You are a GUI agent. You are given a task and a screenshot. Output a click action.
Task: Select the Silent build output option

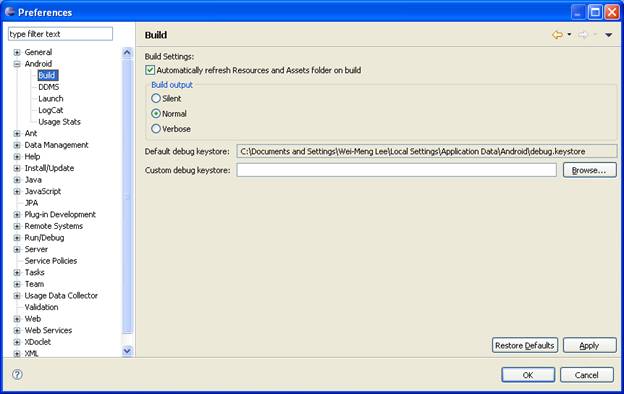click(x=156, y=98)
